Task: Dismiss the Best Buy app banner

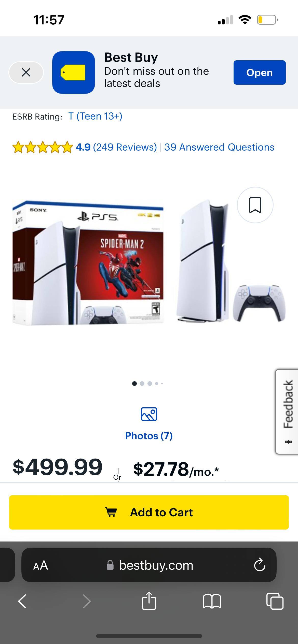Action: click(26, 72)
